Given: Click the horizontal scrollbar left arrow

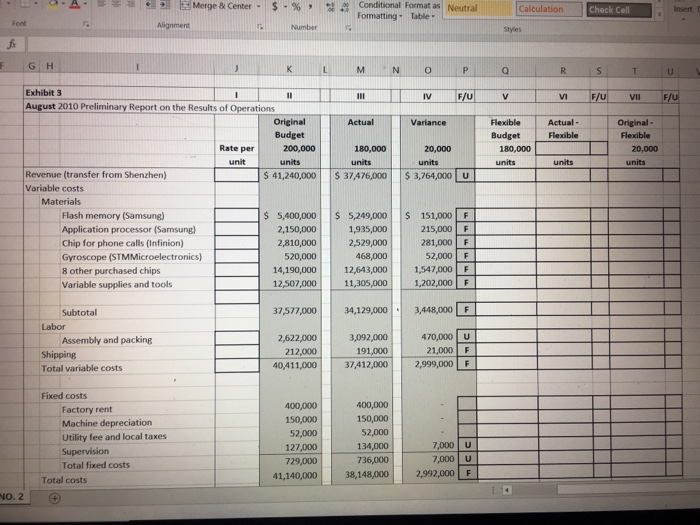Looking at the screenshot, I should (507, 490).
